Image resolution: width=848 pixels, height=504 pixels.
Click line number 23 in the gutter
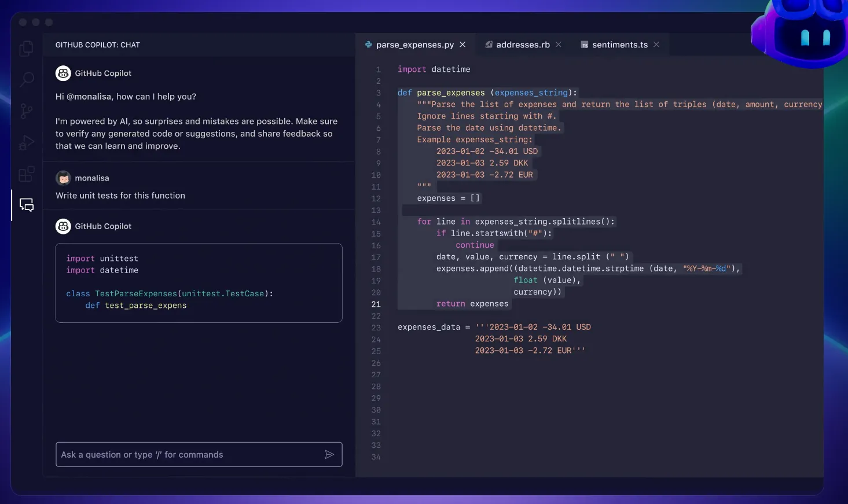(376, 328)
